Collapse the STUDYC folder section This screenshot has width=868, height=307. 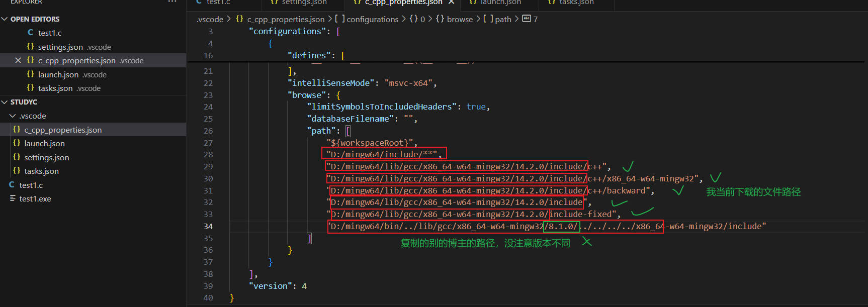tap(5, 102)
